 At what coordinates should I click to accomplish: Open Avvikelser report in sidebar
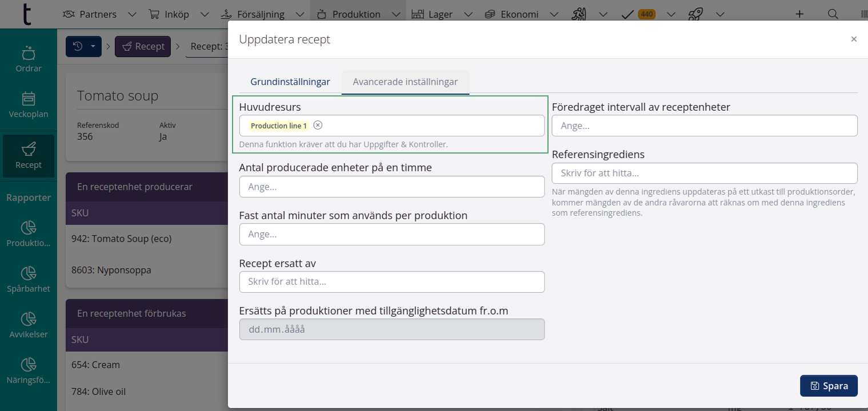click(28, 325)
